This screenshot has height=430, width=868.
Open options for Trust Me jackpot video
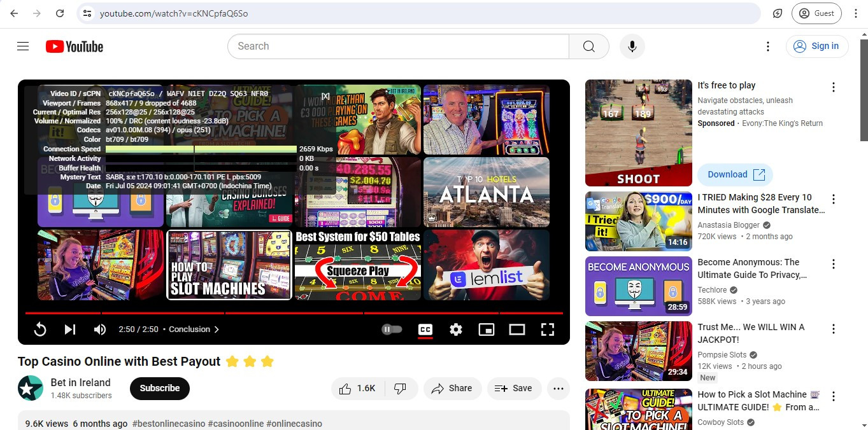(x=833, y=329)
